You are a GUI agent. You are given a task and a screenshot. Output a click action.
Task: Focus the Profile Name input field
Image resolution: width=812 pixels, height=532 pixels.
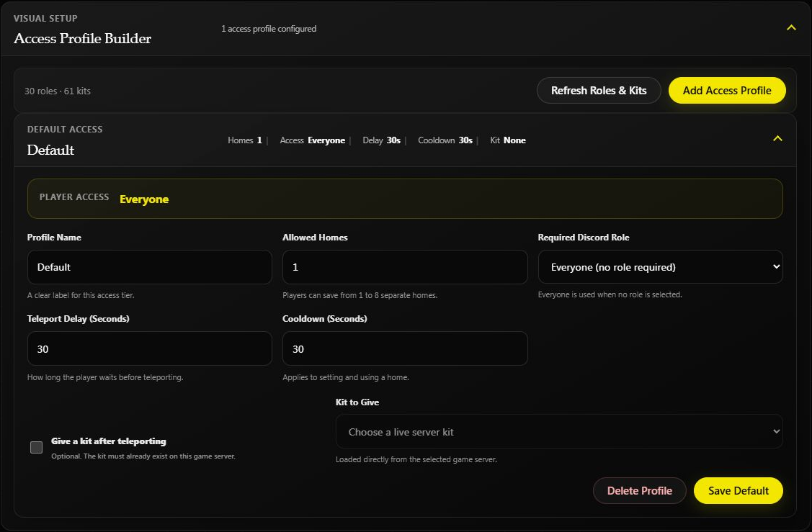(150, 267)
